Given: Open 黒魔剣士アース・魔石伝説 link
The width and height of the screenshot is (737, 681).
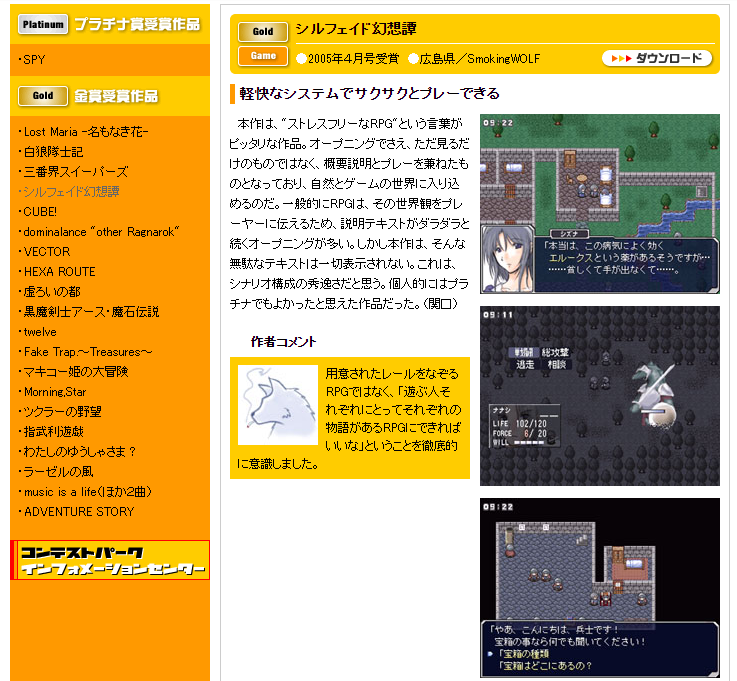Looking at the screenshot, I should pos(92,312).
